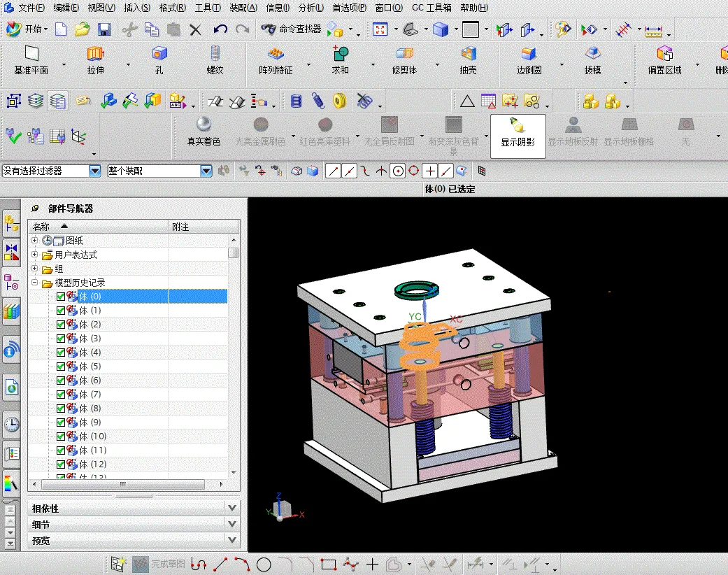The height and width of the screenshot is (575, 728).
Task: Open the 装配(A) menu
Action: [x=243, y=8]
